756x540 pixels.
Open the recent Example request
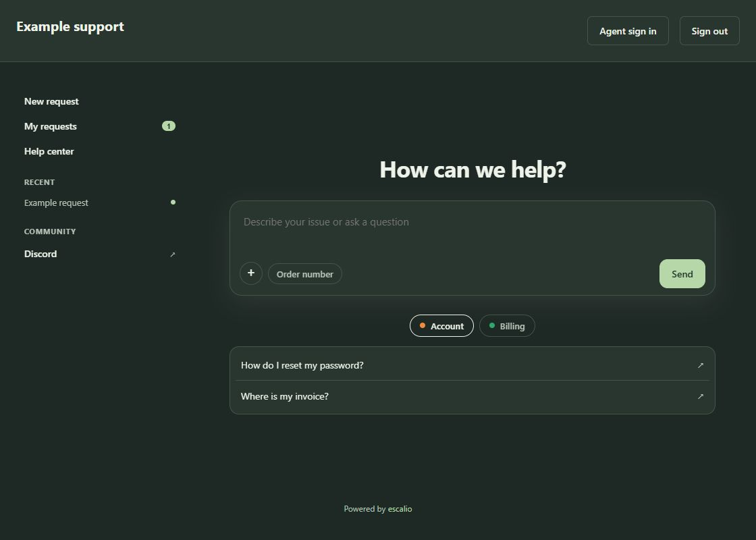pyautogui.click(x=100, y=203)
